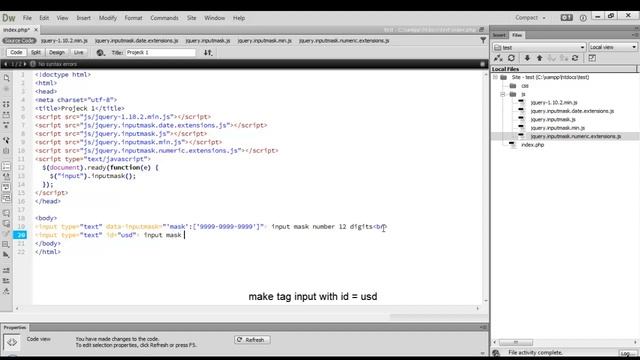
Task: Select jquery.inputmask.min.js in the Files tree
Action: (x=558, y=128)
